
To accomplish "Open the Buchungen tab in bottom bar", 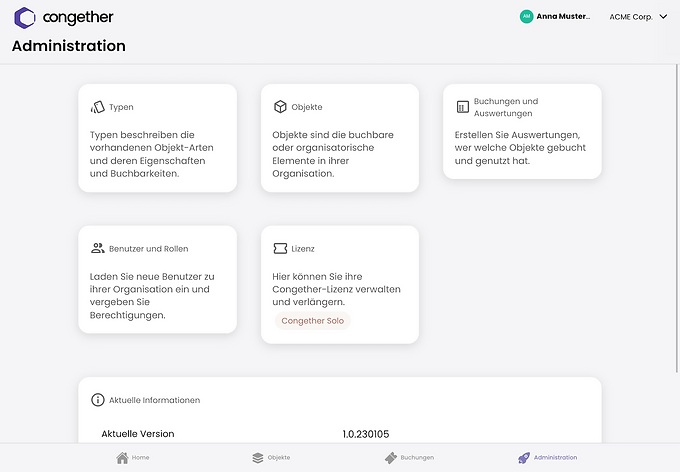I will coord(409,458).
